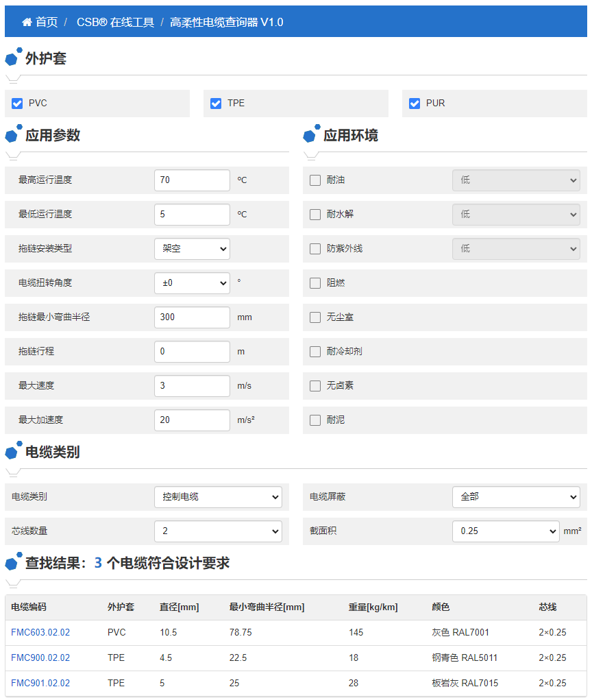Check the 无卤素 option
This screenshot has height=700, width=592.
pyautogui.click(x=314, y=385)
